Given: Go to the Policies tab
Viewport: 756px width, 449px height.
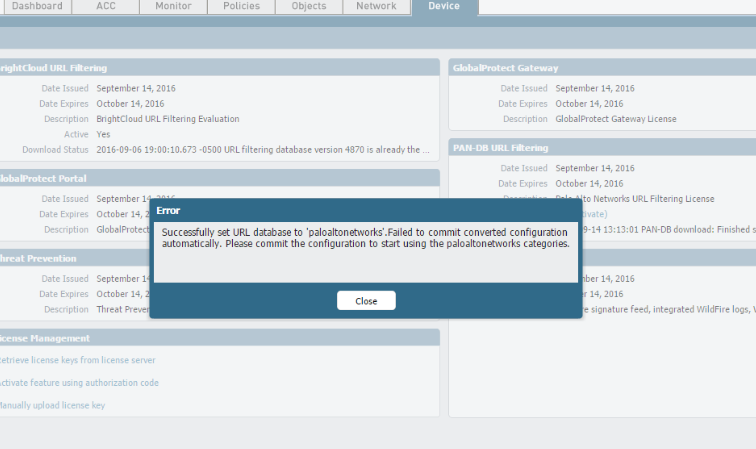Looking at the screenshot, I should click(x=241, y=6).
